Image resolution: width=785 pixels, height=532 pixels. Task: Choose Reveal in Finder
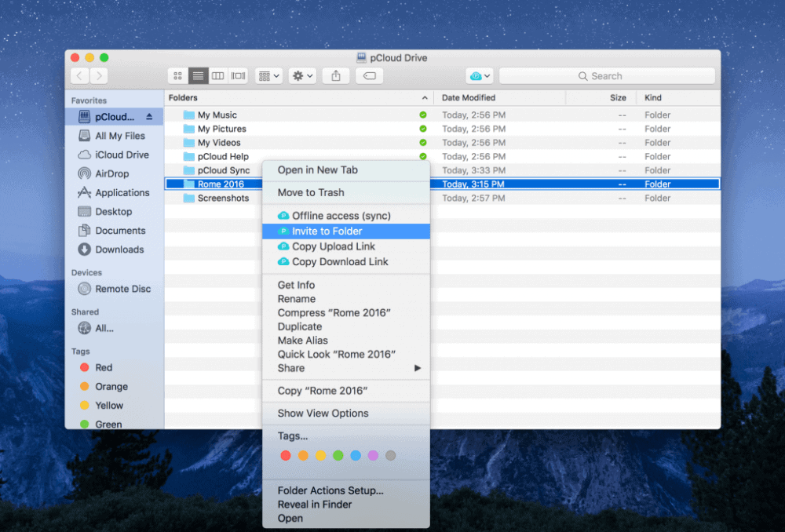346,505
